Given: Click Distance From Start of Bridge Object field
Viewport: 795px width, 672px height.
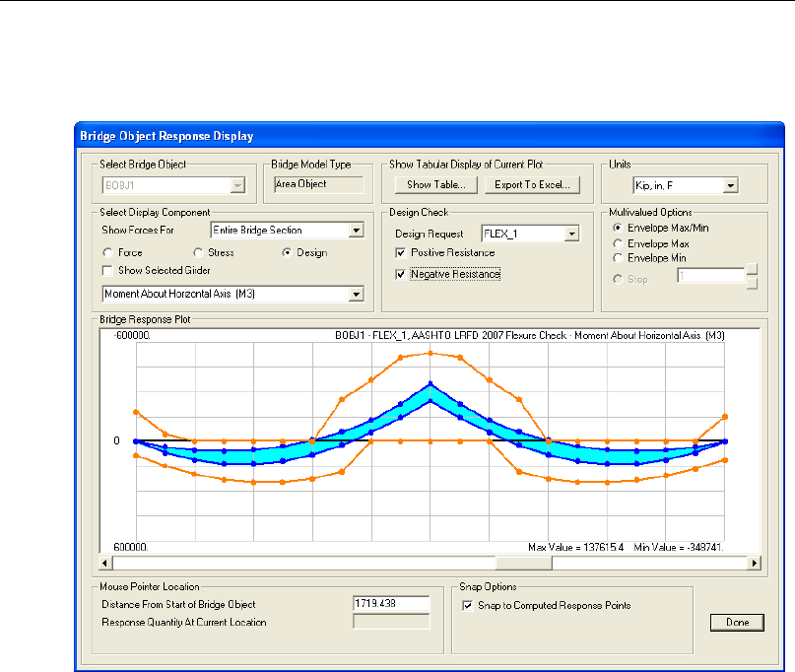Looking at the screenshot, I should click(391, 604).
